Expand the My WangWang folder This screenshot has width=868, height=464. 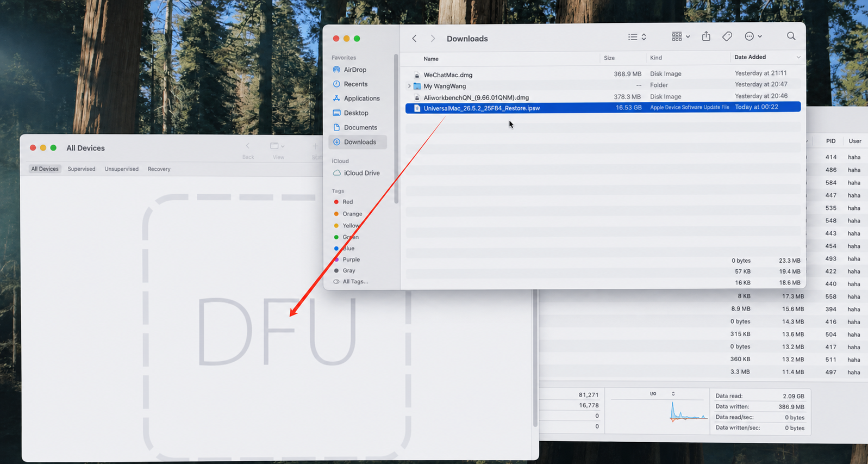pos(409,86)
